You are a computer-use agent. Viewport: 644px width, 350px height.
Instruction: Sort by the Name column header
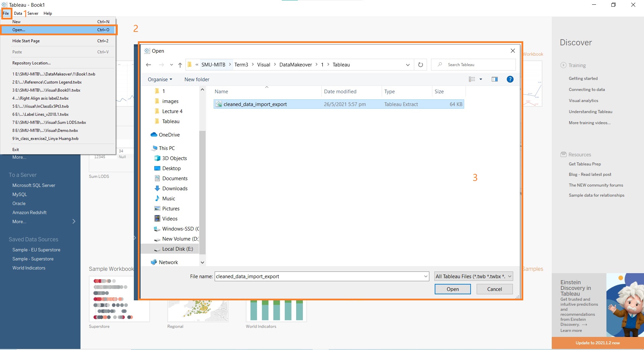coord(267,91)
